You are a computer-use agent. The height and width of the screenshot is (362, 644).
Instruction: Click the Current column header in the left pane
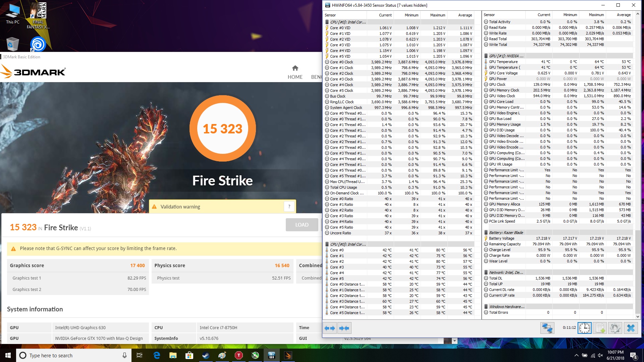point(380,15)
